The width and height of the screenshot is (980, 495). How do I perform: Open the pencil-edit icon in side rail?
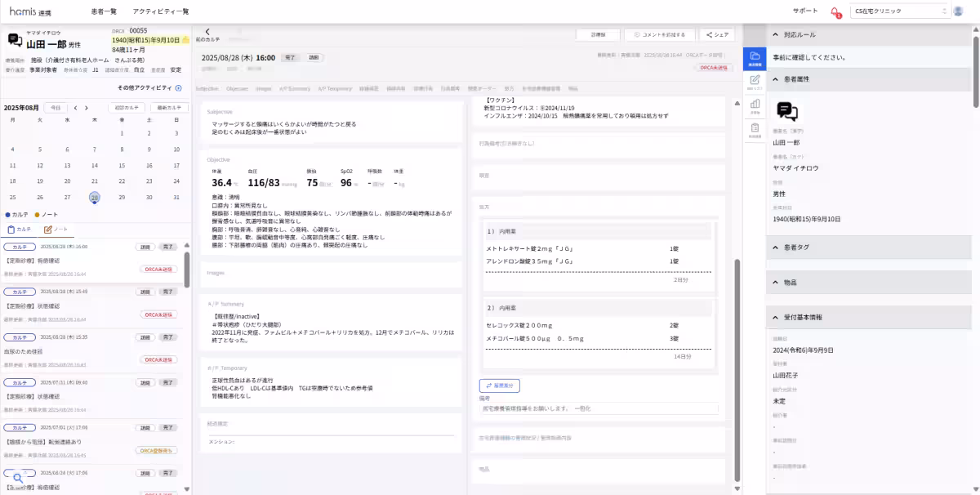click(755, 80)
